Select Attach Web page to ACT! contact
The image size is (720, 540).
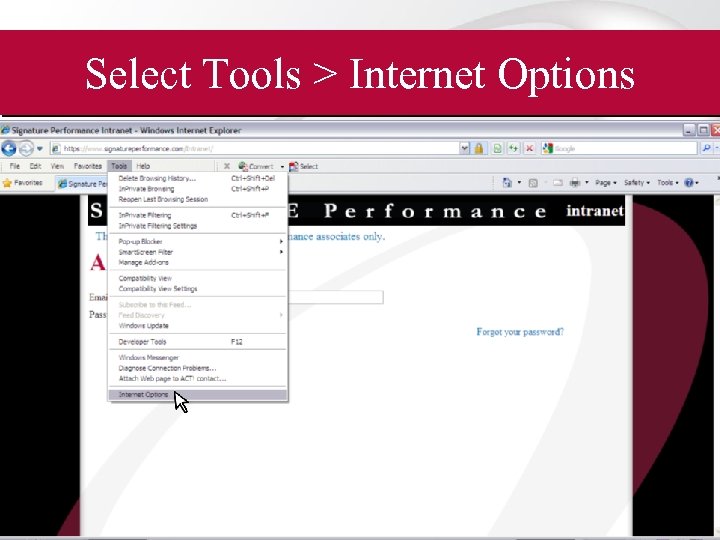[x=197, y=378]
